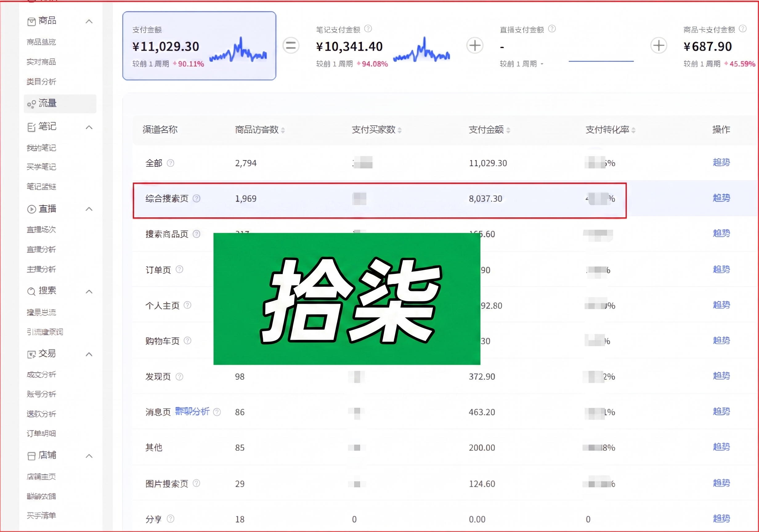The width and height of the screenshot is (759, 532).
Task: Click help icon beside 搜索商品页
Action: coord(196,234)
